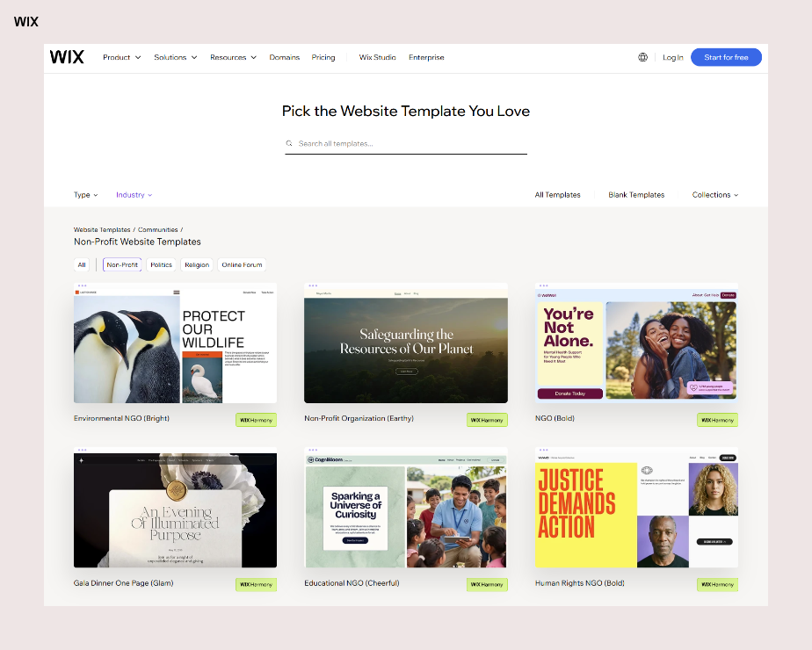Expand the Resources menu
This screenshot has height=650, width=812.
(x=233, y=57)
